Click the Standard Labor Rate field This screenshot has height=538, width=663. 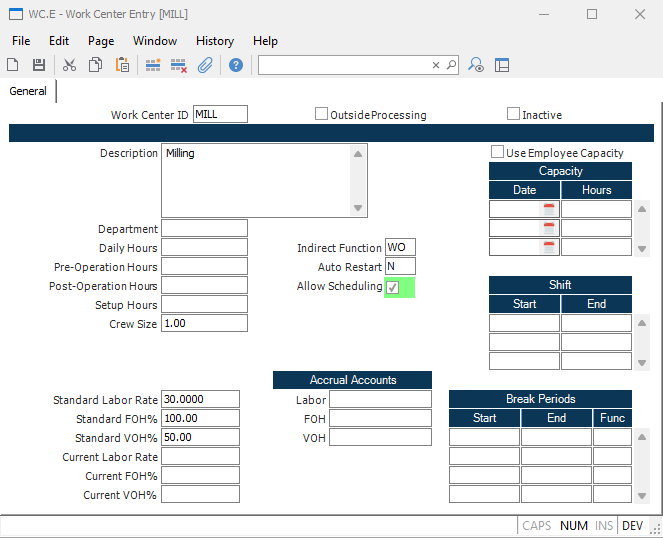[200, 400]
